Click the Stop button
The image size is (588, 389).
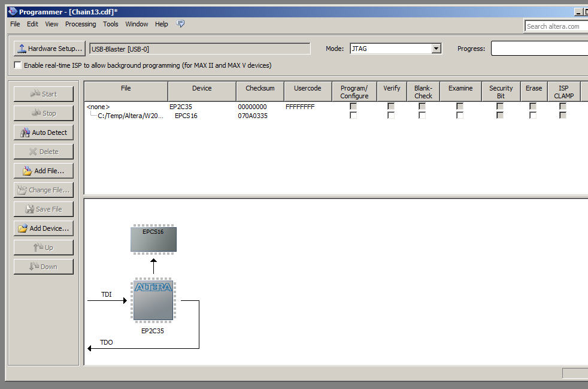pos(44,113)
